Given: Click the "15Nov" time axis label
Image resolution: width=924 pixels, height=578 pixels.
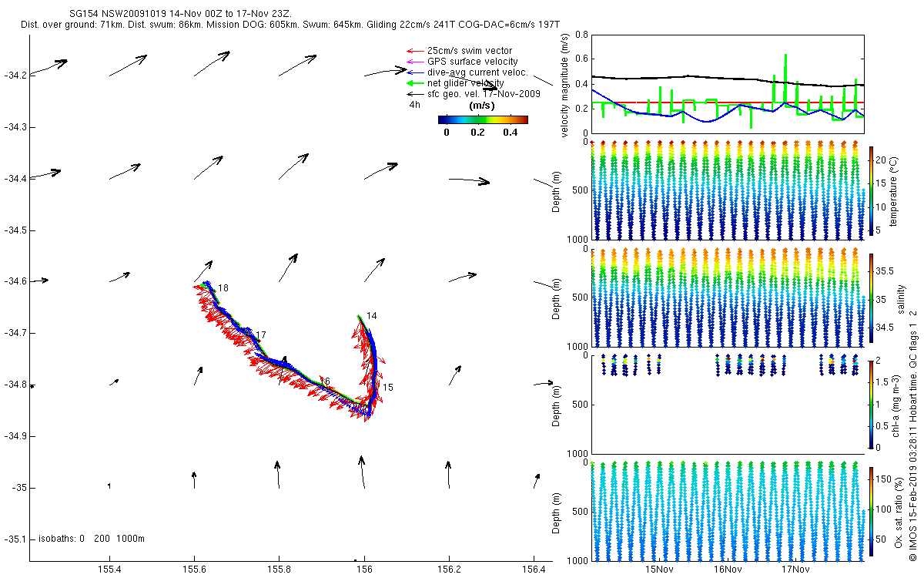Looking at the screenshot, I should [660, 569].
